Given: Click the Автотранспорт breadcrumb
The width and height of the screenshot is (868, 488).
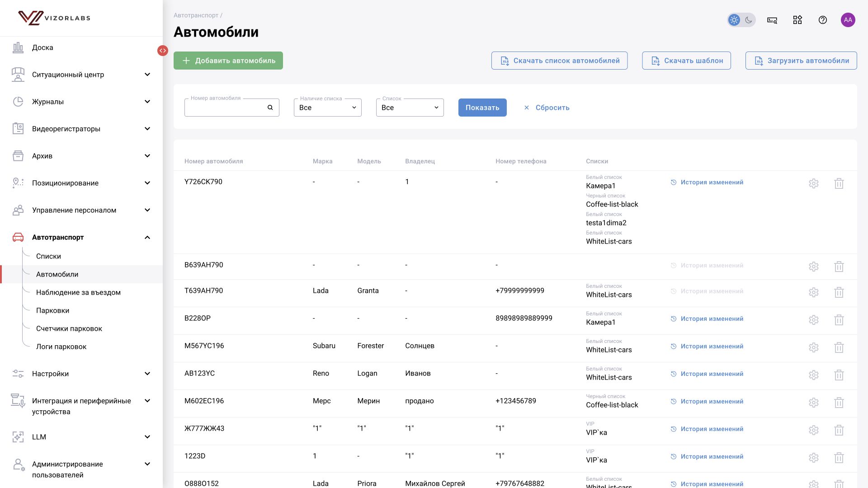Looking at the screenshot, I should 196,15.
